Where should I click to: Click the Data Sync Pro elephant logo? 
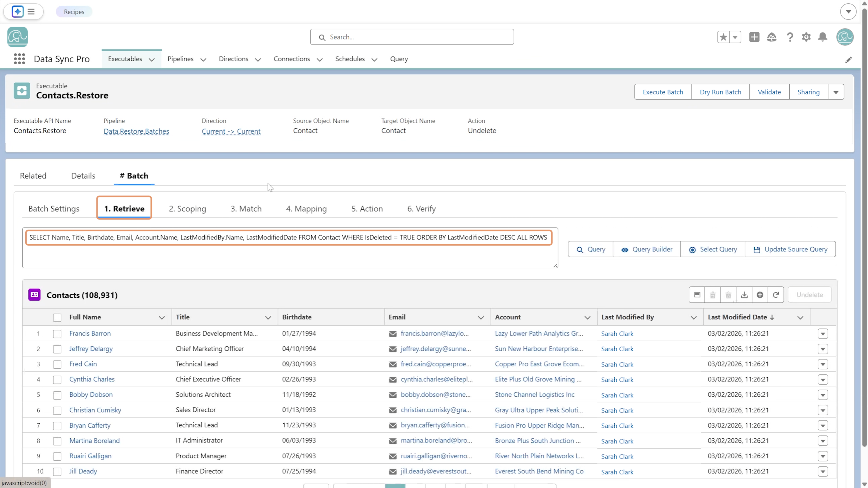pyautogui.click(x=18, y=37)
